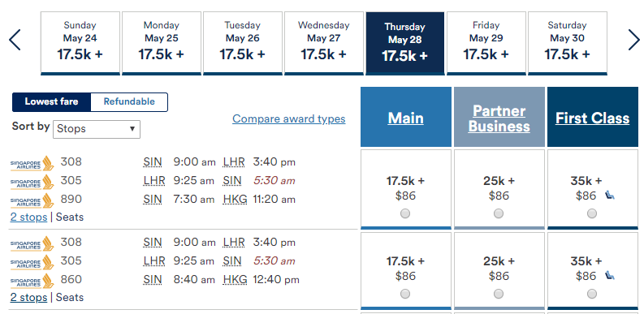Click Singapore Airlines logo for flight 890

click(x=32, y=200)
